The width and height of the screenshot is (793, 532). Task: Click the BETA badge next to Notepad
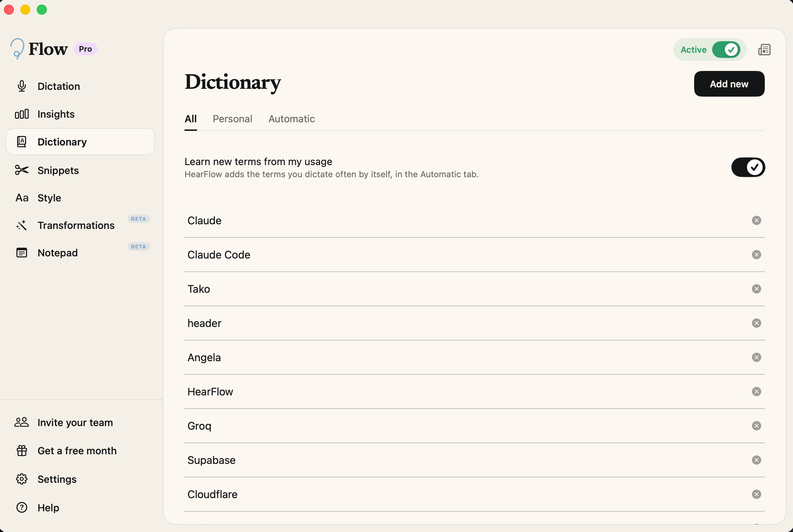[138, 246]
